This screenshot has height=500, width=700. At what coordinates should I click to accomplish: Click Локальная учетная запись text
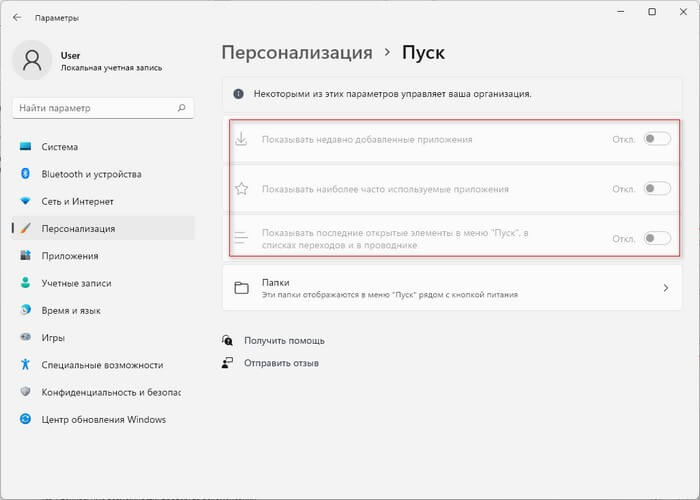(111, 68)
